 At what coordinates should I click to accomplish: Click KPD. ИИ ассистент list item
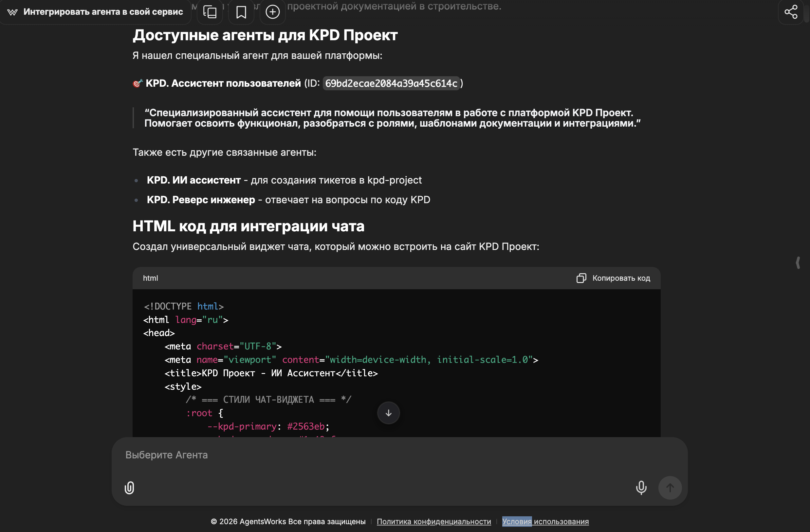(x=193, y=180)
